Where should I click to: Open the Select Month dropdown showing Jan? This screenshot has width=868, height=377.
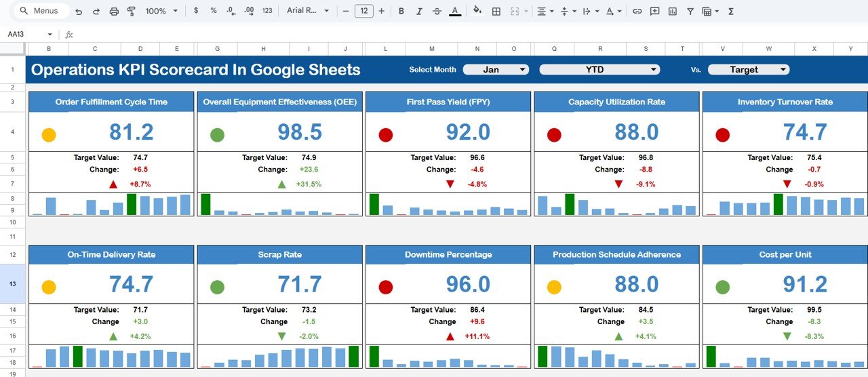[x=496, y=70]
